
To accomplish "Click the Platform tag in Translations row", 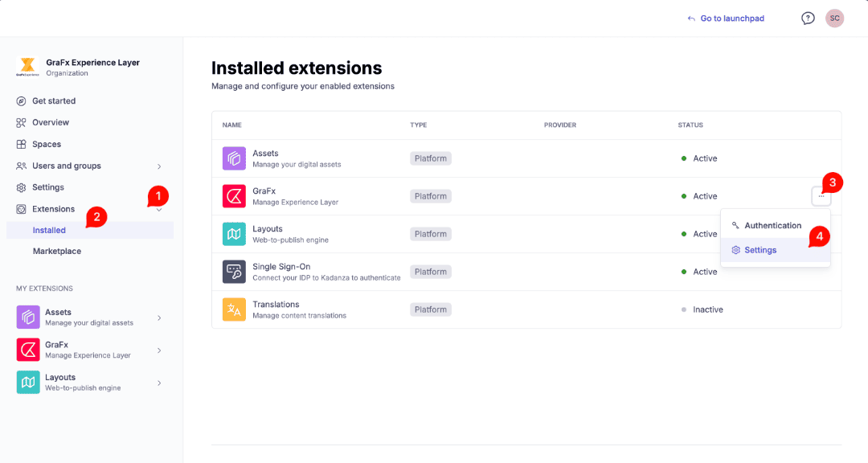I will click(431, 309).
